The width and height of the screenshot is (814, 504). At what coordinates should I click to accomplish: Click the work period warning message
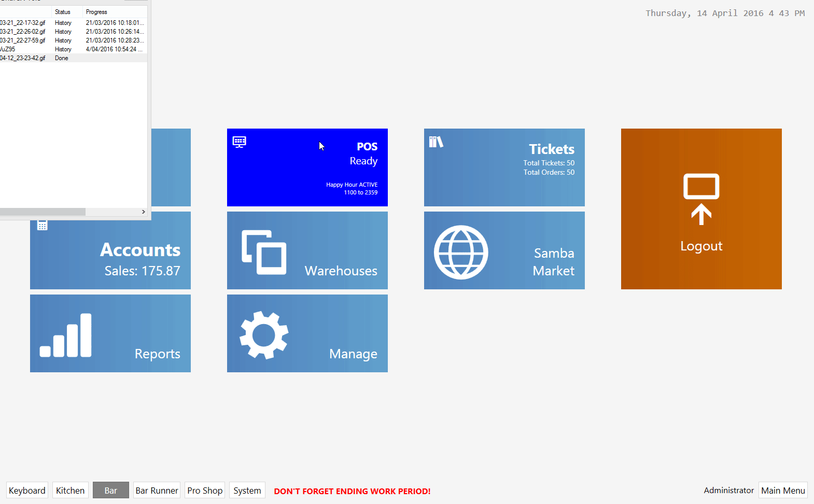click(352, 491)
